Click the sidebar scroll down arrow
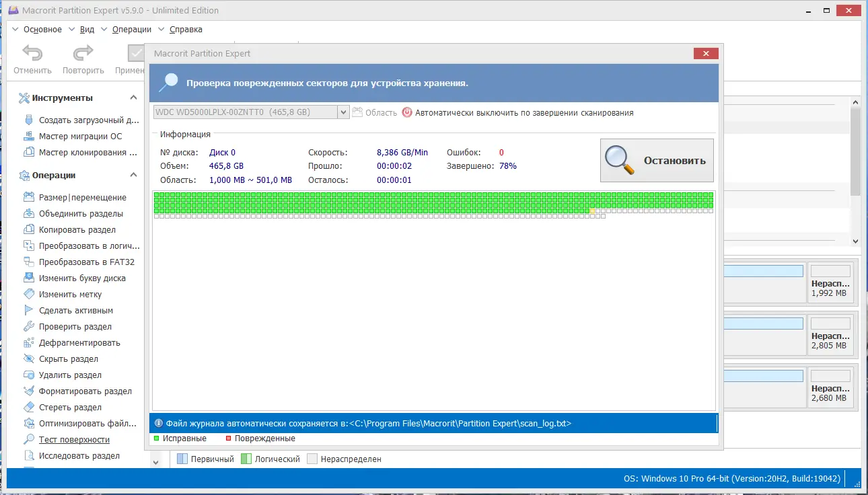This screenshot has height=495, width=868. (x=156, y=462)
